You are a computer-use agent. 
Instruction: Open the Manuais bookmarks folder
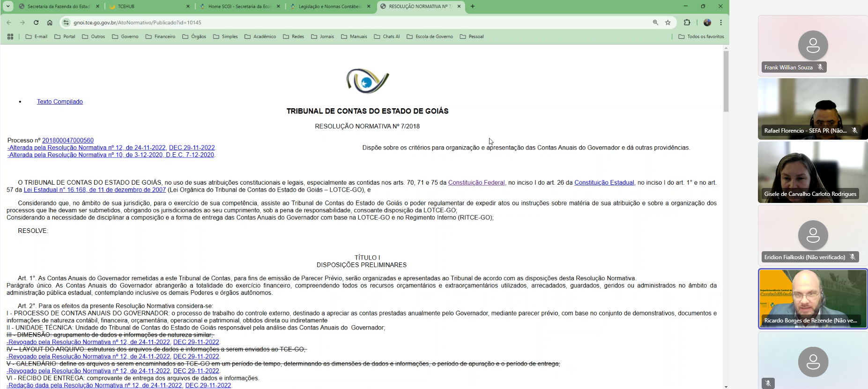point(354,37)
